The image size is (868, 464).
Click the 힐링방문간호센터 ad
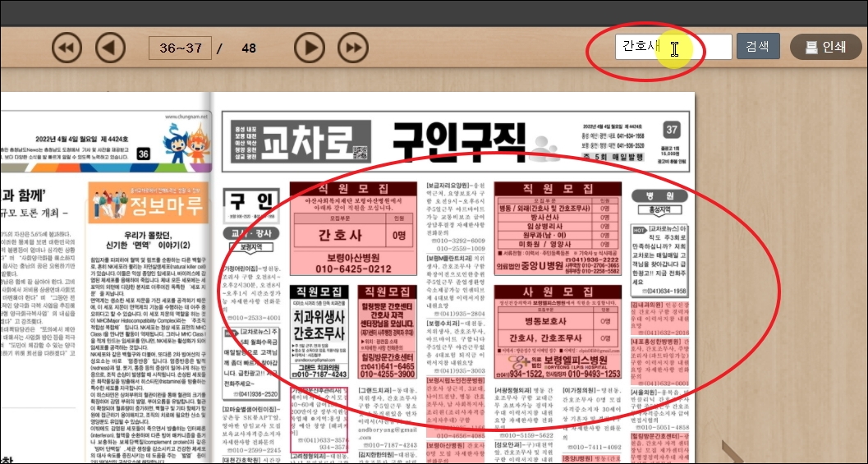(x=387, y=332)
